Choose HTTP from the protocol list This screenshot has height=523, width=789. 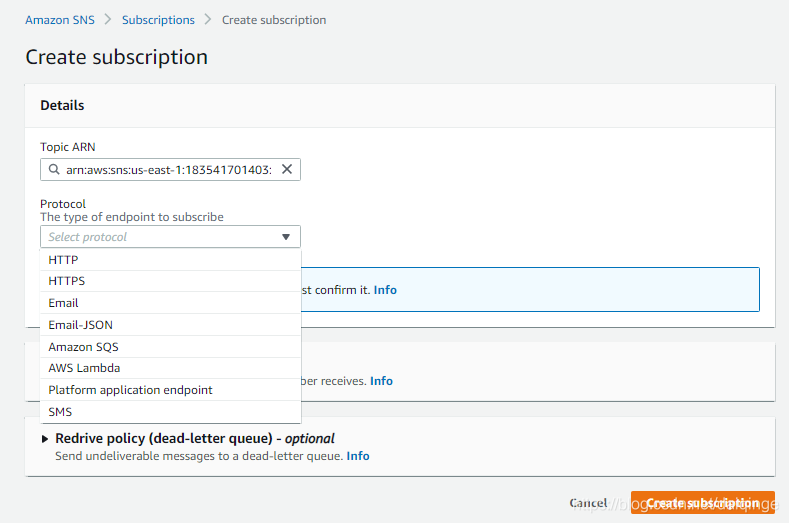pyautogui.click(x=170, y=260)
